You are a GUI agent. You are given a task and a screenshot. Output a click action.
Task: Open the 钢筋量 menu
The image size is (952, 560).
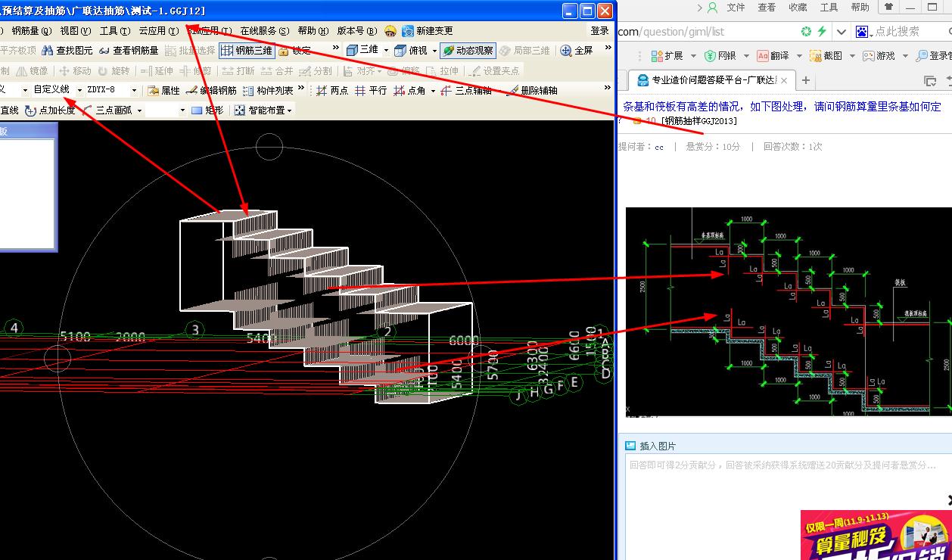click(31, 31)
